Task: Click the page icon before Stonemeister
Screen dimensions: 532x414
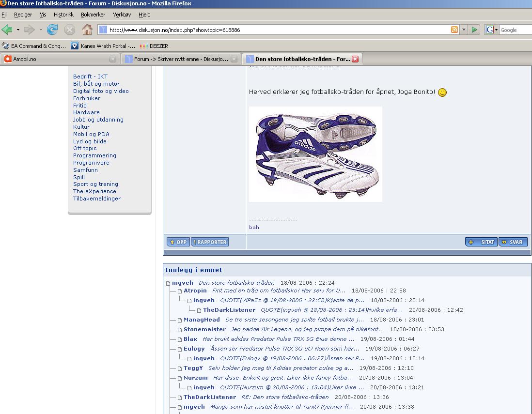Action: 180,330
